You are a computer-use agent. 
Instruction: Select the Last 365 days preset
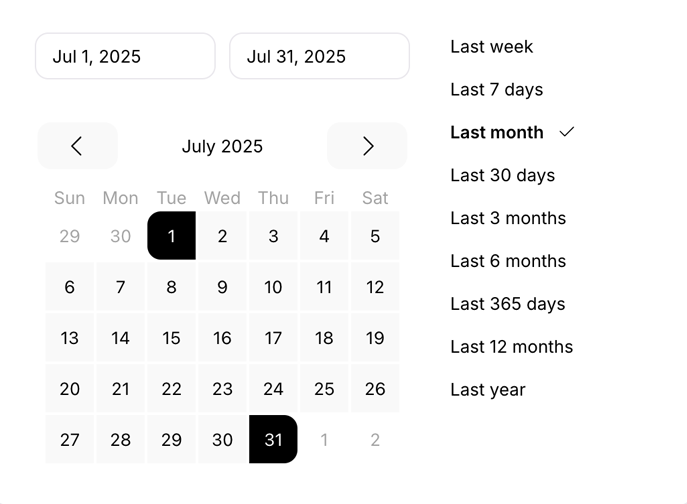(x=507, y=305)
